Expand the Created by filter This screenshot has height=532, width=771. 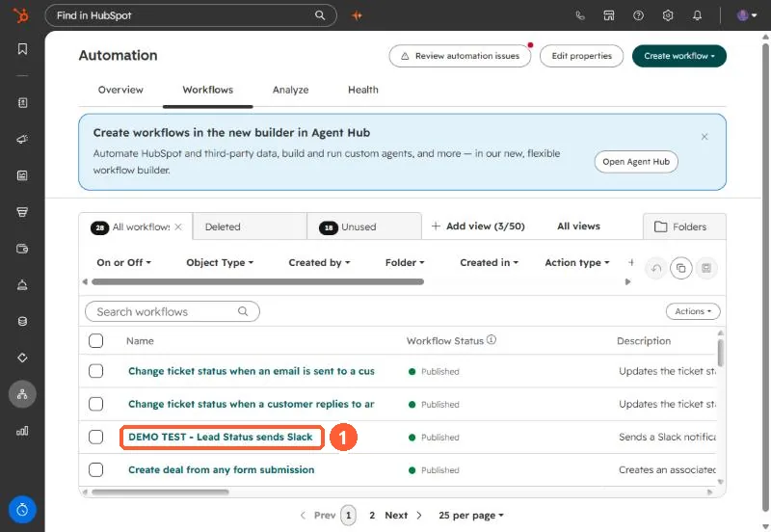point(320,262)
